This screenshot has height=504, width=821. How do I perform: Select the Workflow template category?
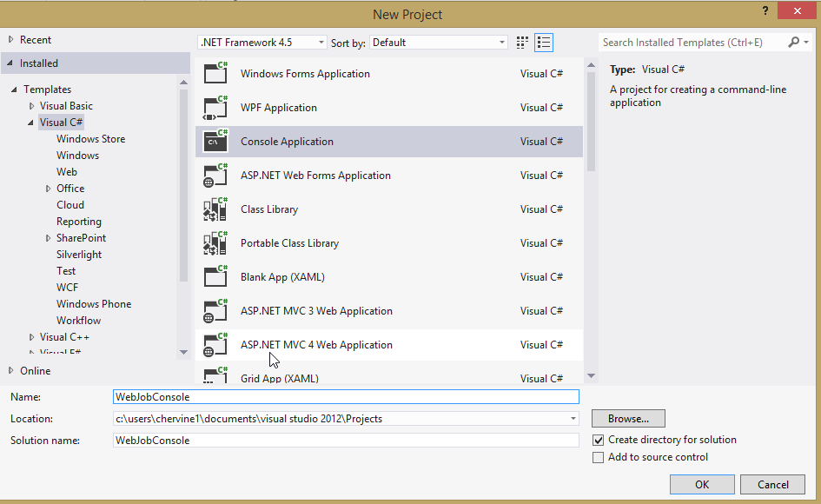[x=78, y=321]
